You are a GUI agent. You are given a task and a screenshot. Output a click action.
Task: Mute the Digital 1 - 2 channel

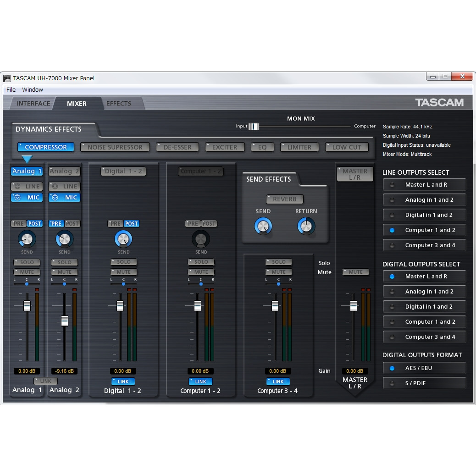point(123,272)
